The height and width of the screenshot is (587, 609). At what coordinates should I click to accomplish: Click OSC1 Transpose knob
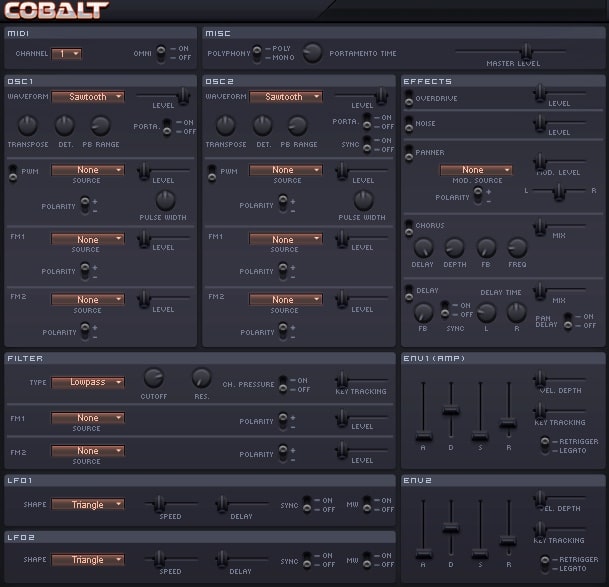tap(27, 125)
